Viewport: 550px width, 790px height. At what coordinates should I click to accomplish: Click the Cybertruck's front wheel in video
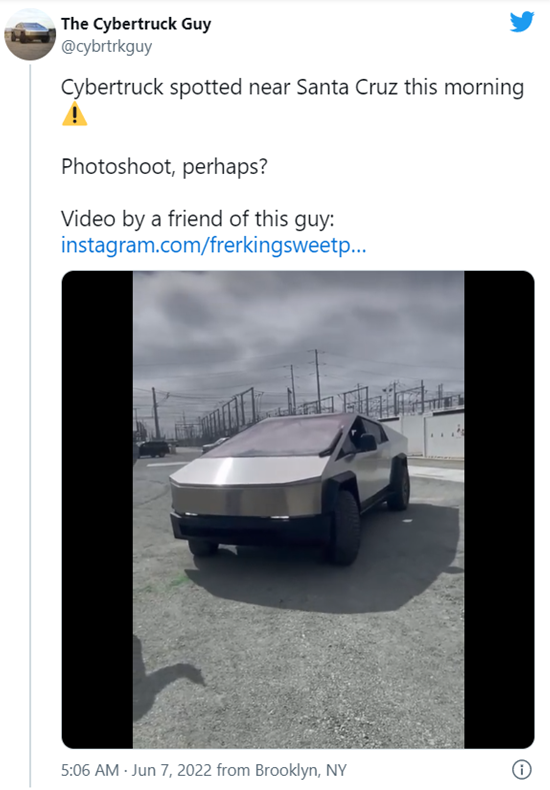coord(347,528)
